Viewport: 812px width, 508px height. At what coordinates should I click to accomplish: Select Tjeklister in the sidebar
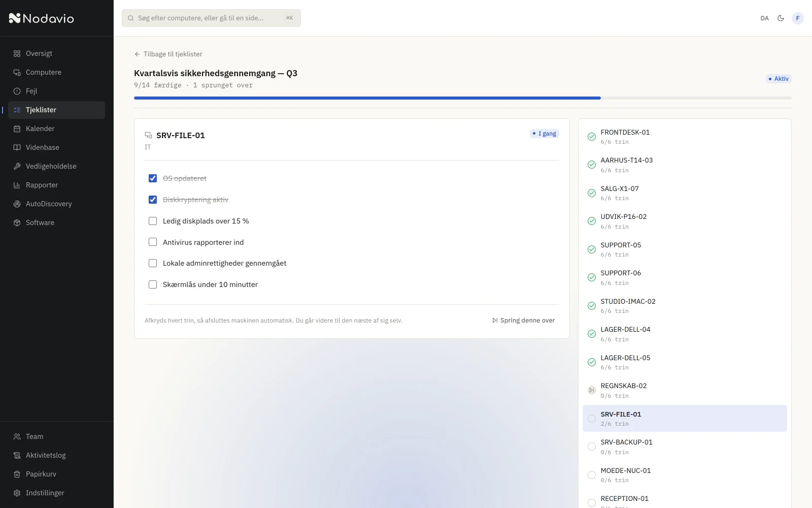[56, 110]
